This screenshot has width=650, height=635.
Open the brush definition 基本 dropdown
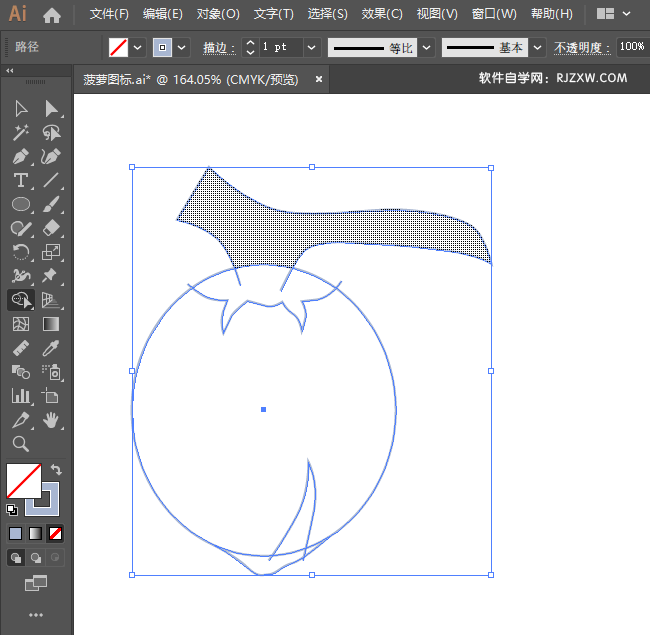click(x=538, y=47)
